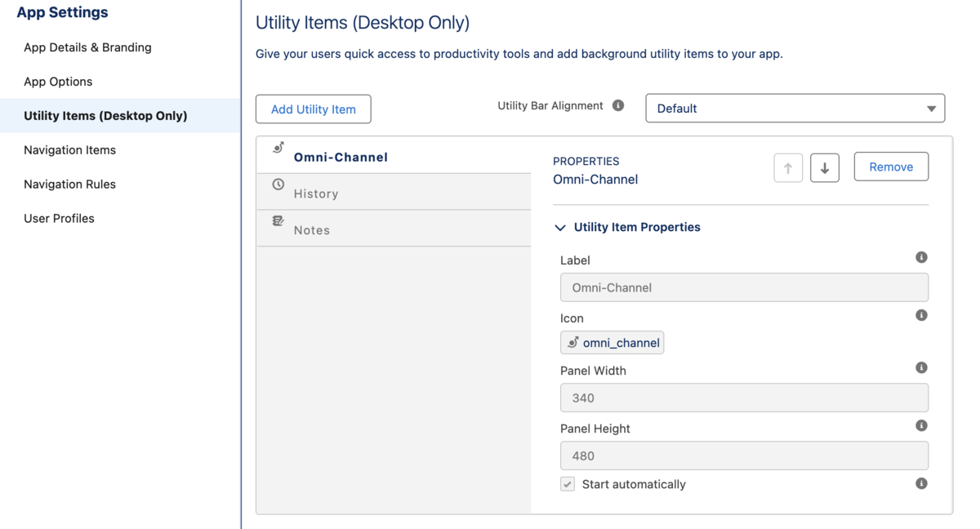This screenshot has height=529, width=980.
Task: Click the History clock icon
Action: (x=278, y=184)
